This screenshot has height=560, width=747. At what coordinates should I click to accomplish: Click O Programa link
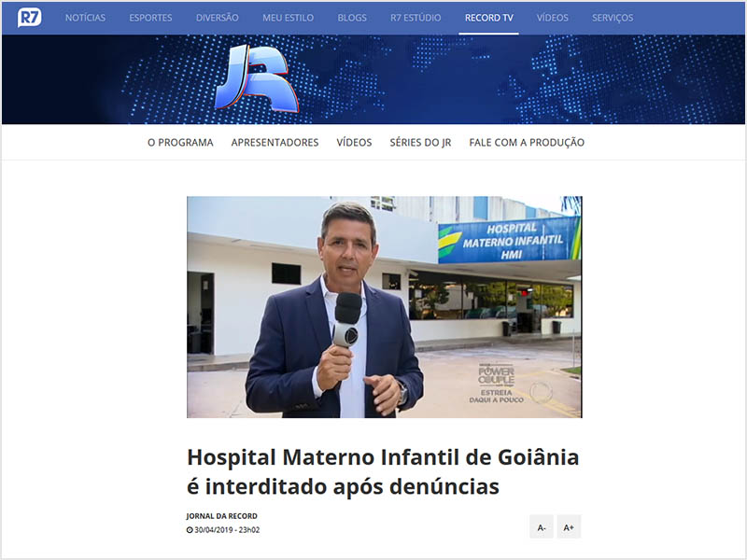[180, 143]
